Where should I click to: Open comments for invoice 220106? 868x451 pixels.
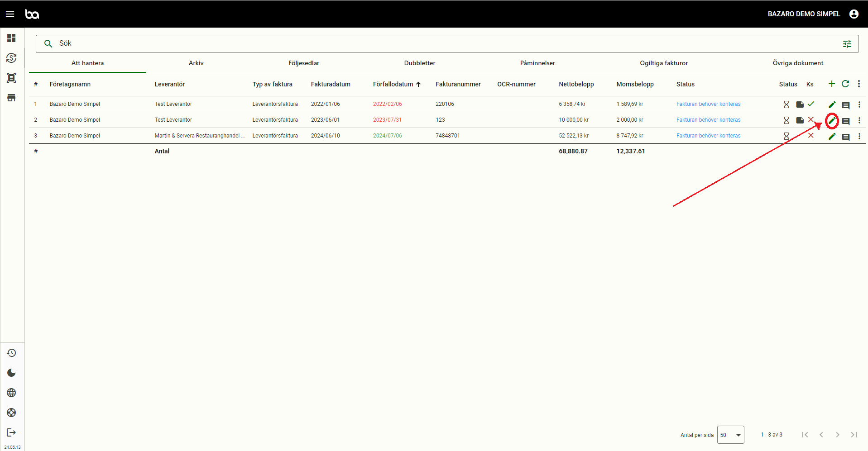coord(846,105)
